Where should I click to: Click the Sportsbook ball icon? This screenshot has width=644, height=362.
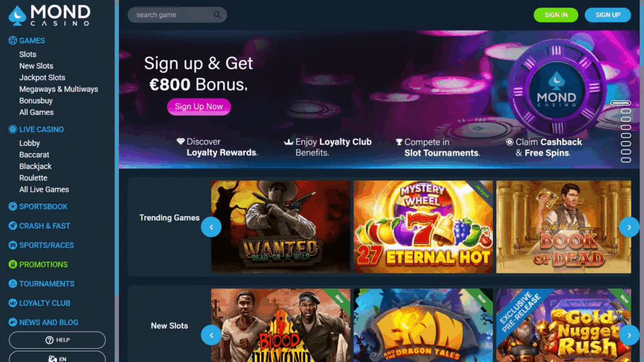pos(13,206)
